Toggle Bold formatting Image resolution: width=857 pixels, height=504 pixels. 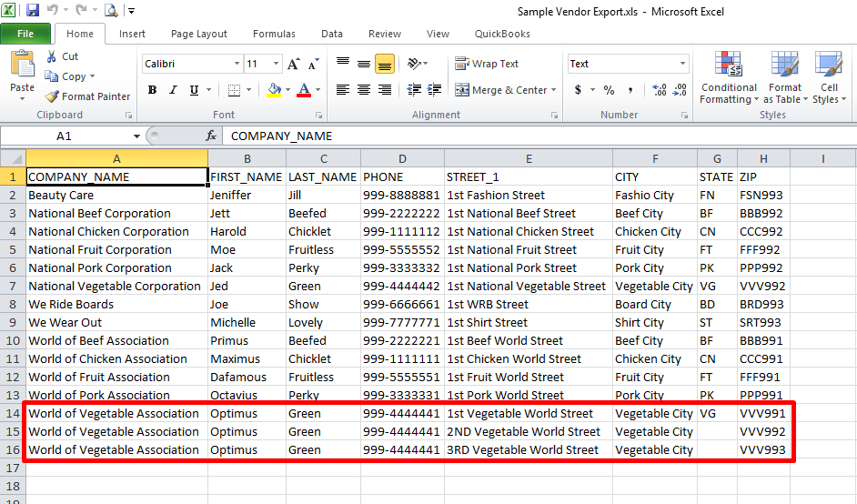click(152, 90)
